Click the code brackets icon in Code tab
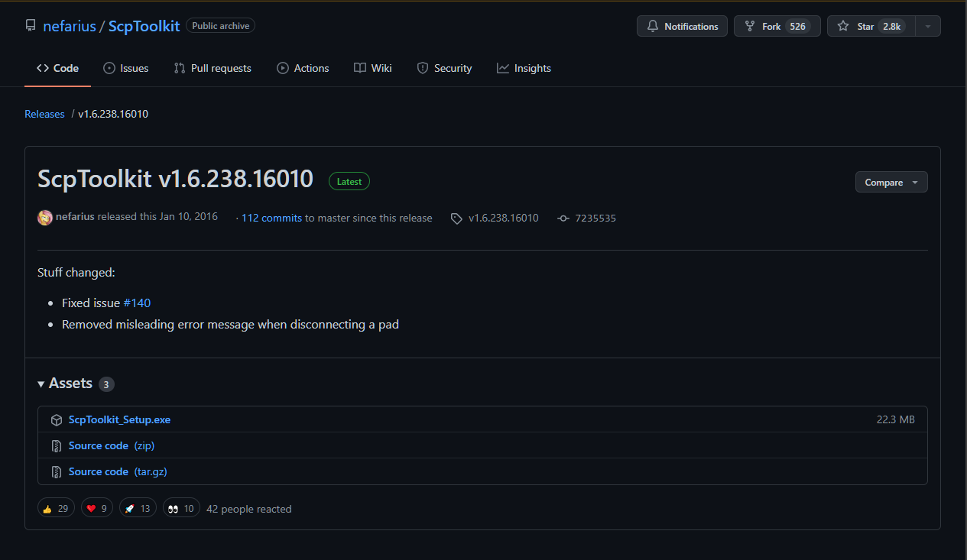This screenshot has height=560, width=967. click(x=43, y=68)
